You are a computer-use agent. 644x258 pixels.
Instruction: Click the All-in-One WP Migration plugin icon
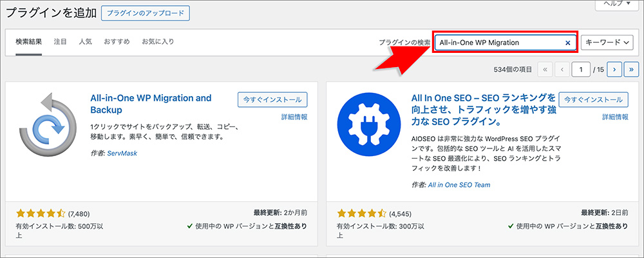(48, 126)
